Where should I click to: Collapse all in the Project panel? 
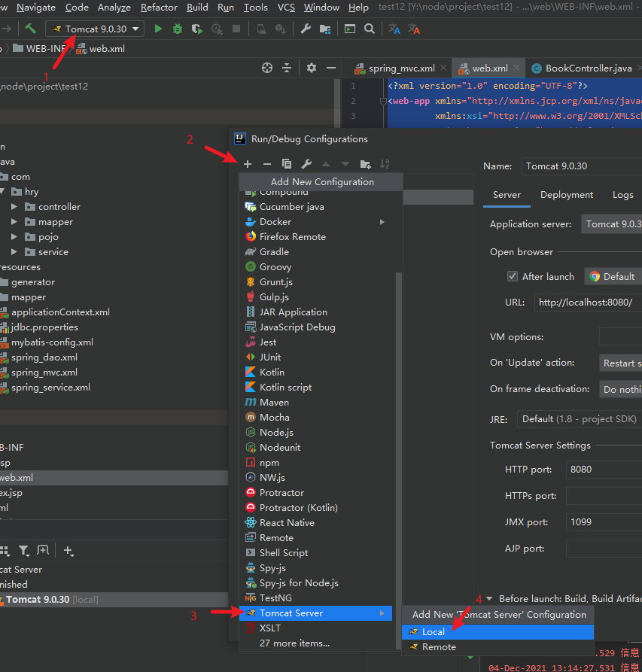pyautogui.click(x=287, y=68)
